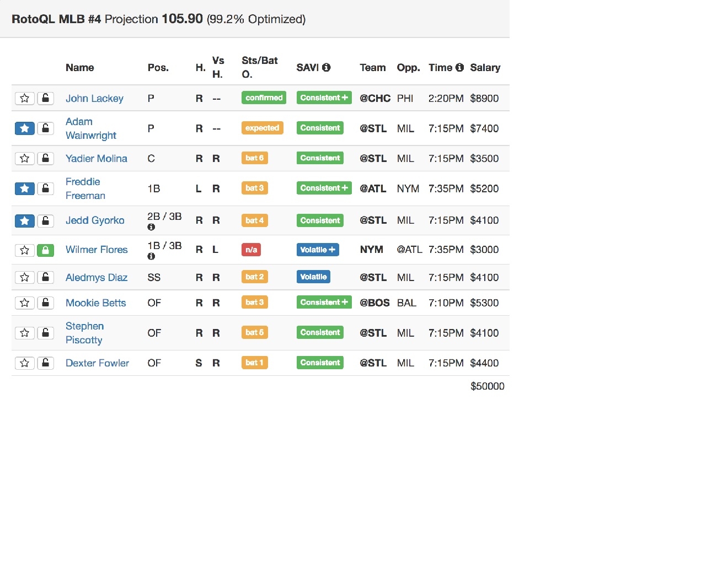Unstar Freddie Freeman
Viewport: 728px width, 572px height.
pyautogui.click(x=25, y=188)
